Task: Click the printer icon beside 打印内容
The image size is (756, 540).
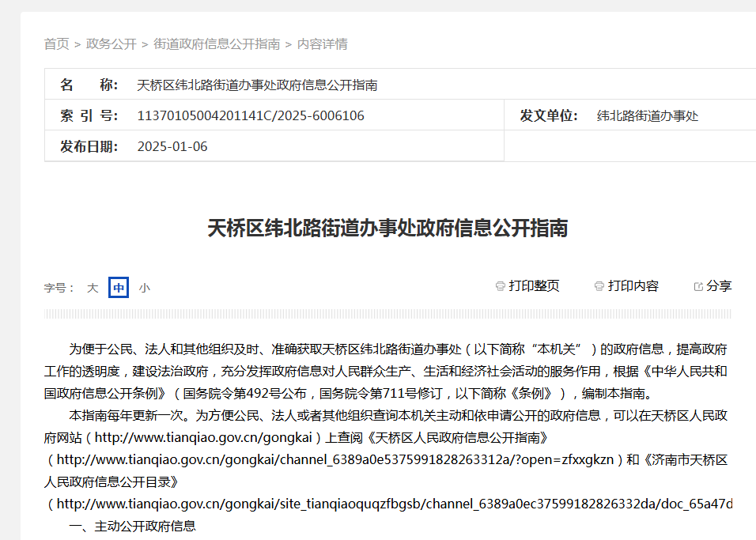Action: (599, 286)
